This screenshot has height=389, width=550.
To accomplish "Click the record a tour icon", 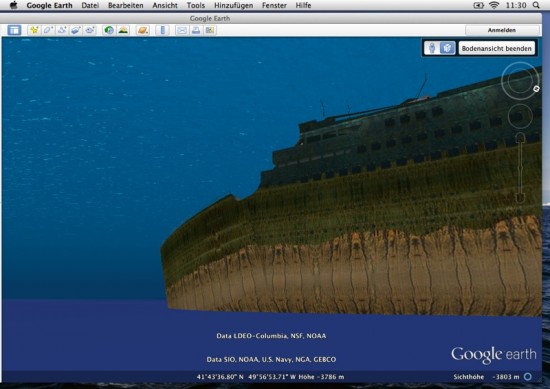I will 90,30.
